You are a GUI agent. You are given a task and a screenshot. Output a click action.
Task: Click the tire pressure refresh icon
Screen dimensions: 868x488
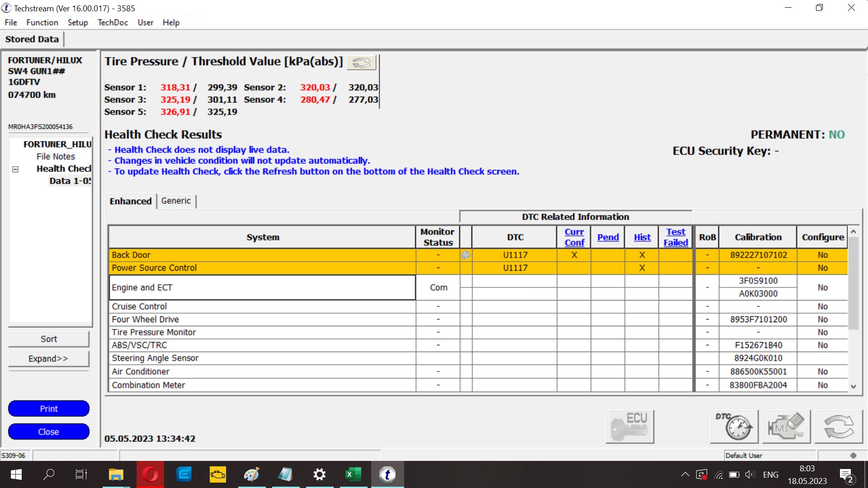coord(362,62)
